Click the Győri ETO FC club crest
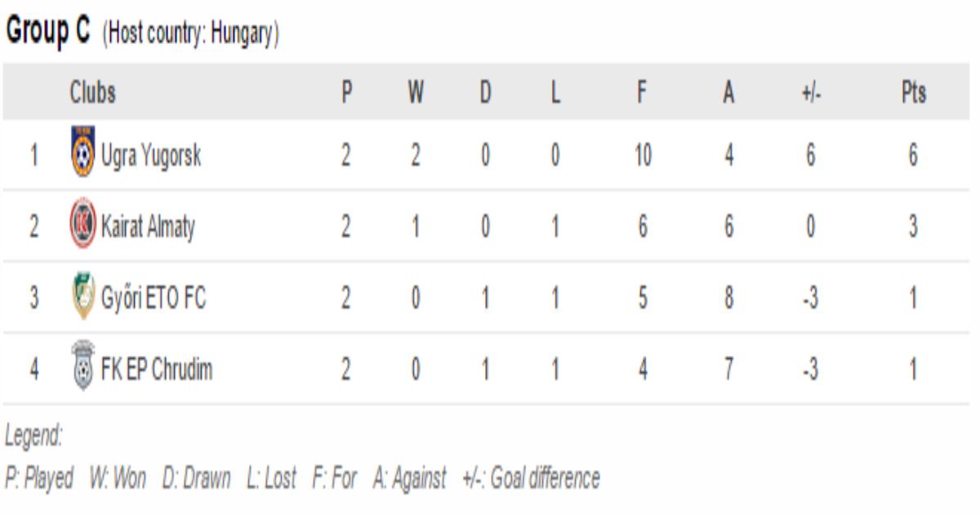 pyautogui.click(x=82, y=297)
